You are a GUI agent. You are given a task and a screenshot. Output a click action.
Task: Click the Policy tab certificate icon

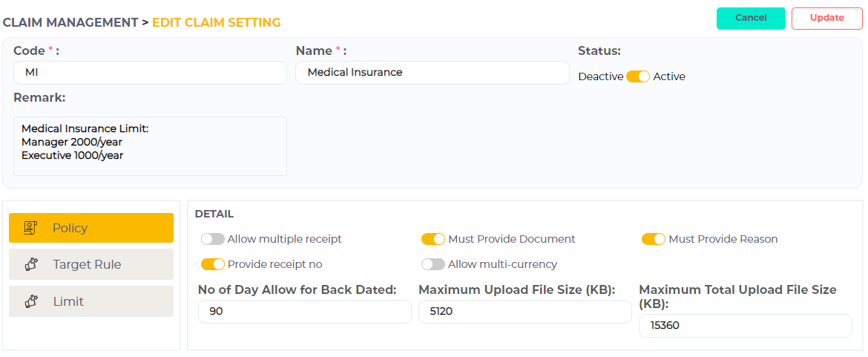30,228
